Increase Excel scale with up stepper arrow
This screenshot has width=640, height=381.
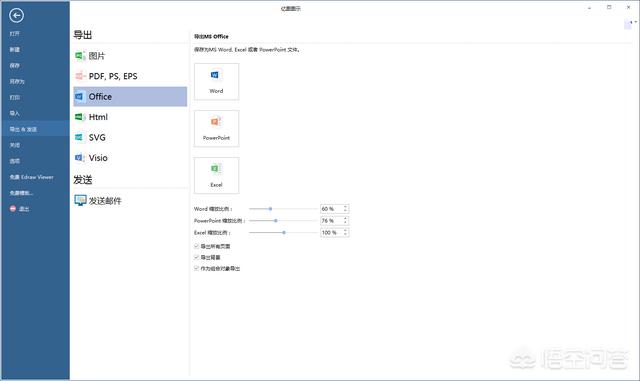(346, 230)
